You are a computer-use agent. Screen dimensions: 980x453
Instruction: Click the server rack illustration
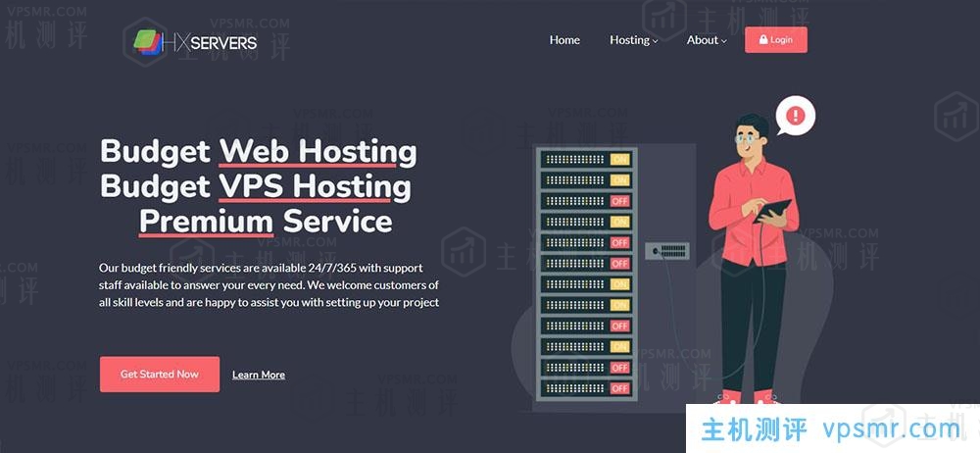(x=585, y=273)
